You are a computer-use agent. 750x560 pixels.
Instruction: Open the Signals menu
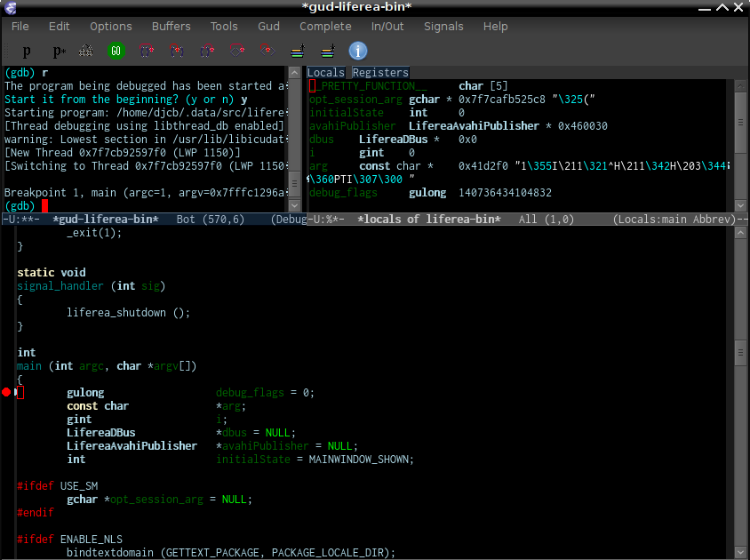click(x=443, y=27)
